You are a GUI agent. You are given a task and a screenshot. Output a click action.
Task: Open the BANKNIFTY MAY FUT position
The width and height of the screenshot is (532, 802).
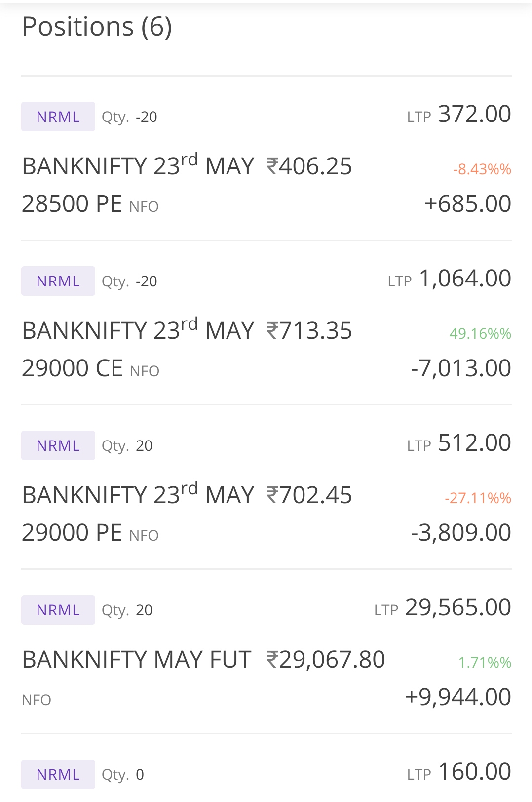coord(266,651)
